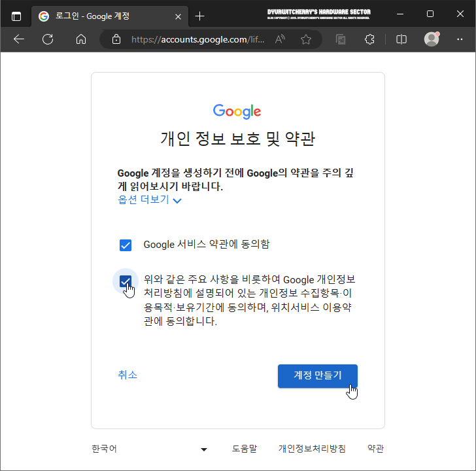Open a new tab with plus
Screen dimensions: 476x471
coord(199,16)
